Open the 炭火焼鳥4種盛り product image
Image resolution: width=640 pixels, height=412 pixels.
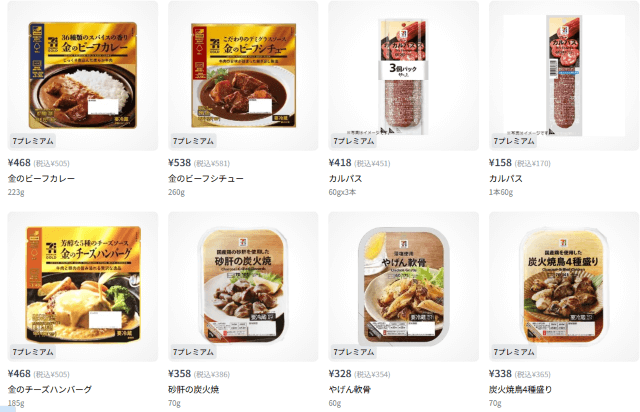pos(564,287)
